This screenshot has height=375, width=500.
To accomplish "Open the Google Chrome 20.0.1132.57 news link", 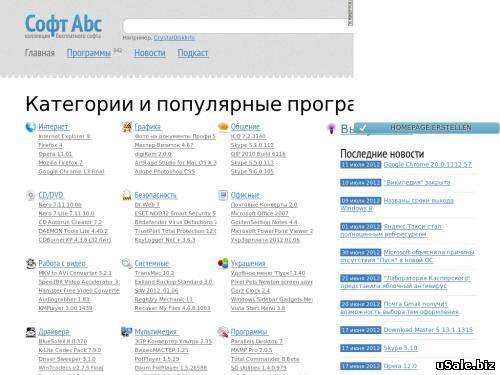I will (x=428, y=164).
